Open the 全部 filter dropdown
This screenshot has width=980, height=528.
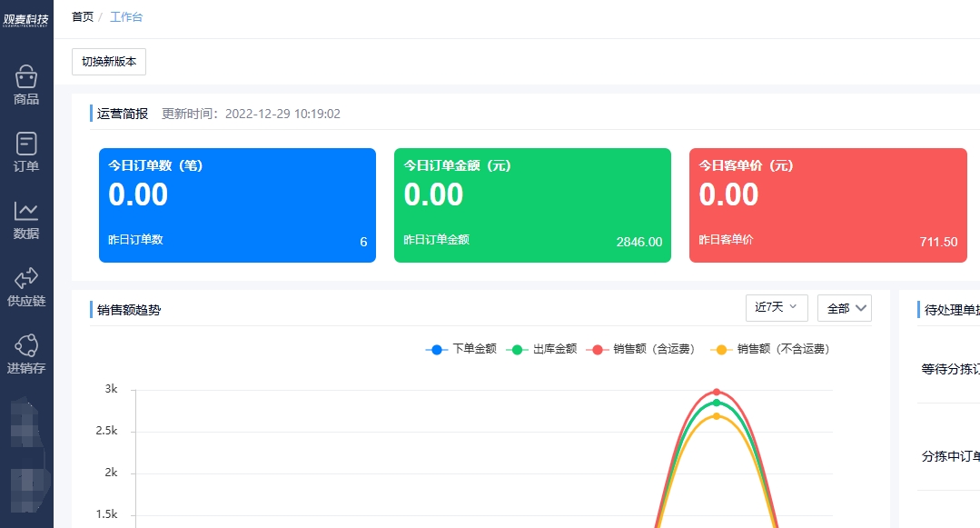tap(845, 308)
